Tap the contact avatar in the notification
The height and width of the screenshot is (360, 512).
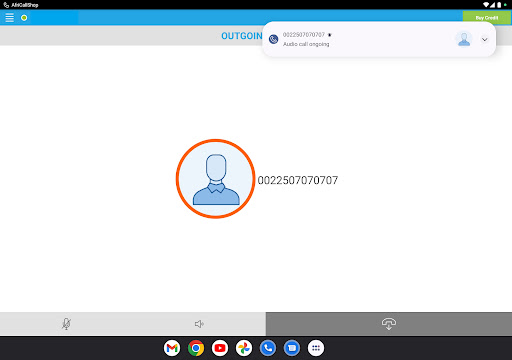tap(464, 39)
